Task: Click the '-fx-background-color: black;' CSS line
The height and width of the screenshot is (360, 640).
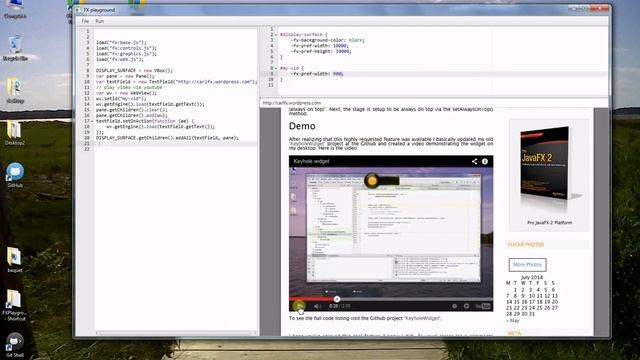Action: pyautogui.click(x=327, y=40)
